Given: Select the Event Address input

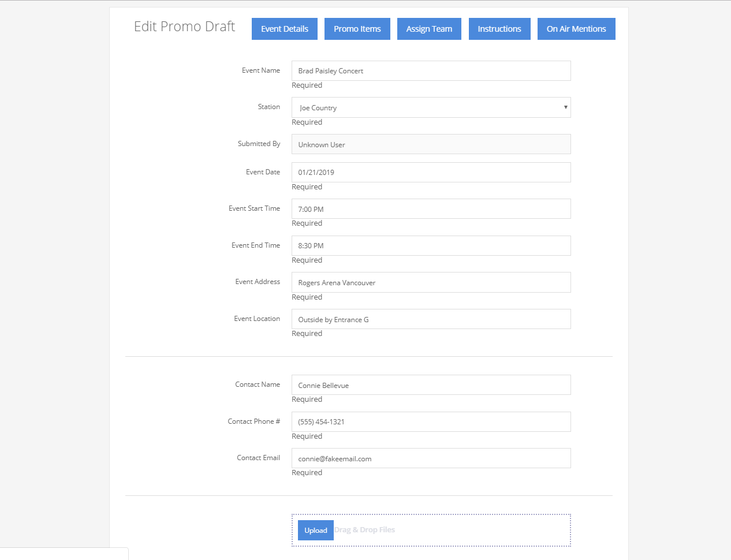Looking at the screenshot, I should click(431, 282).
